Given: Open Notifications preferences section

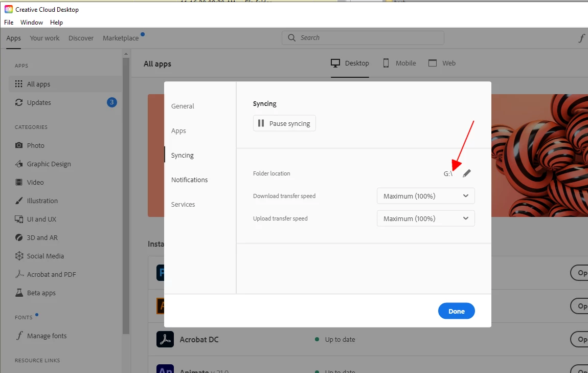Looking at the screenshot, I should point(189,180).
